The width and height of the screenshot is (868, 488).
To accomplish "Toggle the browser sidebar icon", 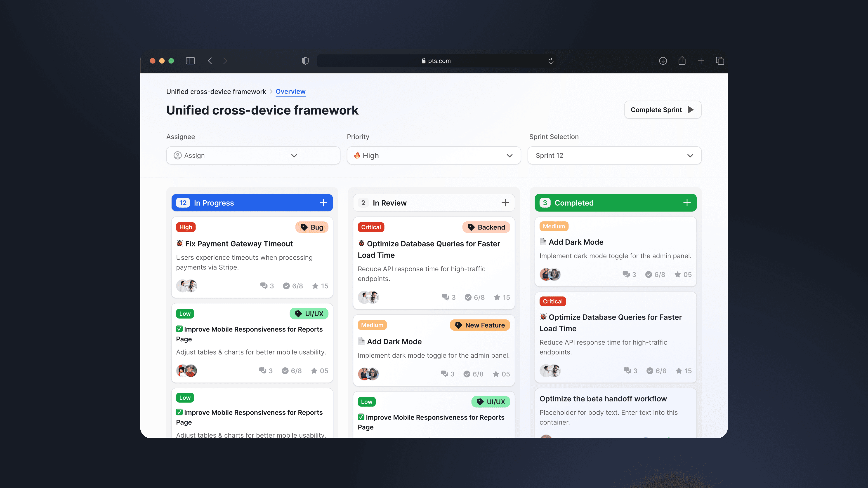I will (190, 61).
